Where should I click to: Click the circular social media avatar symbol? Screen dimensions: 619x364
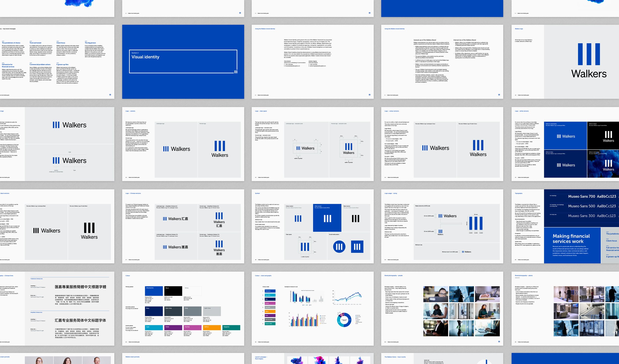pos(339,247)
